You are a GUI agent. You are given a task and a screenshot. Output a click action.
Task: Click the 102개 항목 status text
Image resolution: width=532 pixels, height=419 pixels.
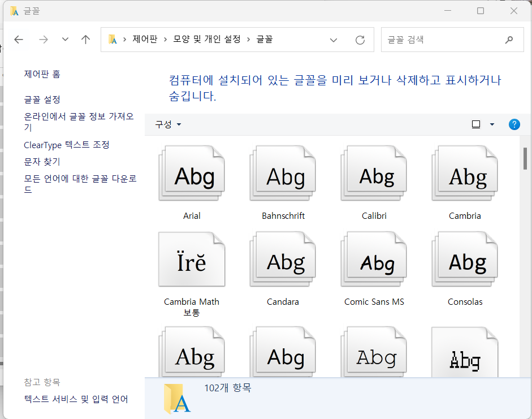pyautogui.click(x=228, y=388)
